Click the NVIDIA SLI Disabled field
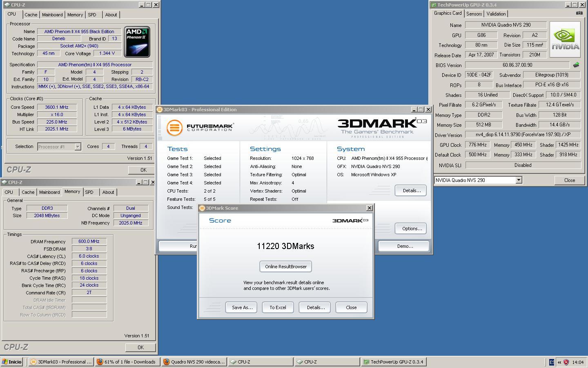The image size is (588, 368). coord(523,165)
